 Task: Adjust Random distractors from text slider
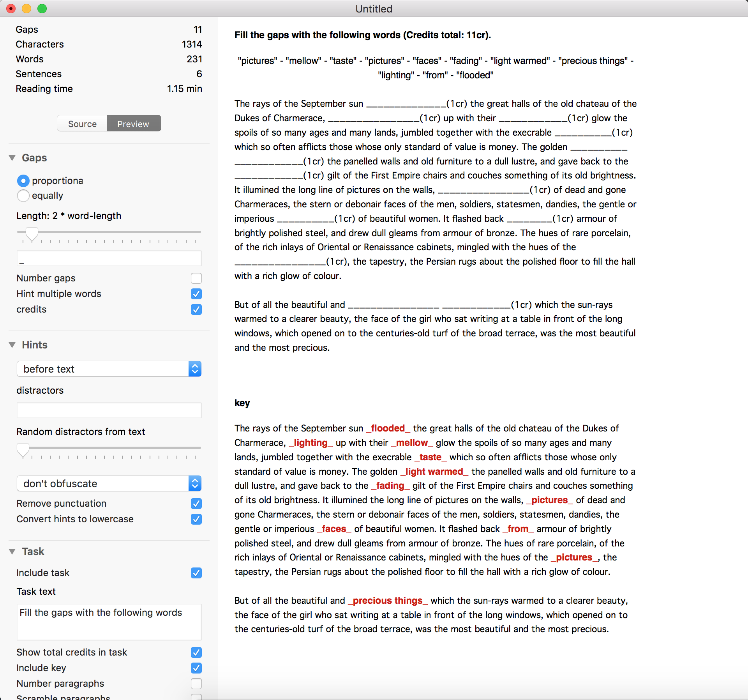23,449
